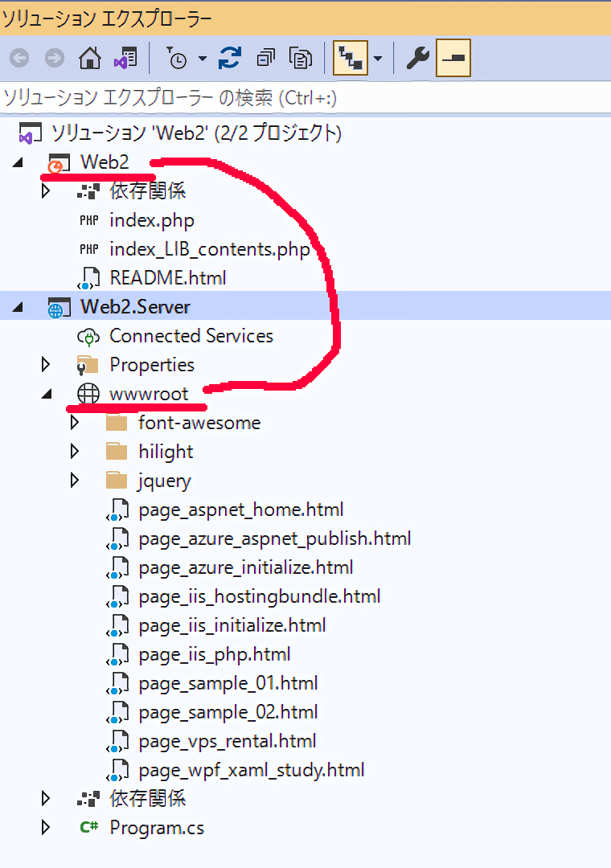Image resolution: width=611 pixels, height=868 pixels.
Task: Click the Refresh (sync arrows) toolbar icon
Action: (x=230, y=59)
